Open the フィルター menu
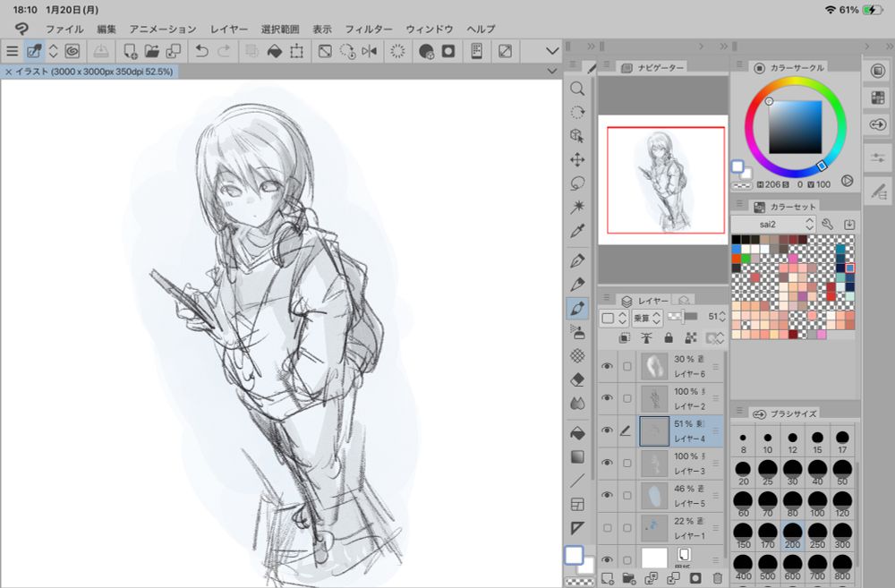This screenshot has height=588, width=895. [368, 29]
